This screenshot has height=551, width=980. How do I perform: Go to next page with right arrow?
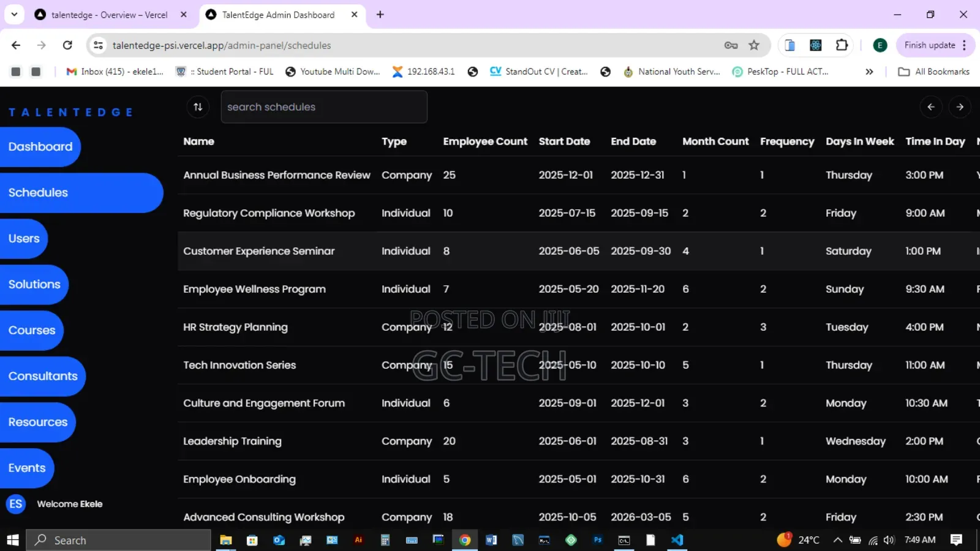tap(960, 107)
